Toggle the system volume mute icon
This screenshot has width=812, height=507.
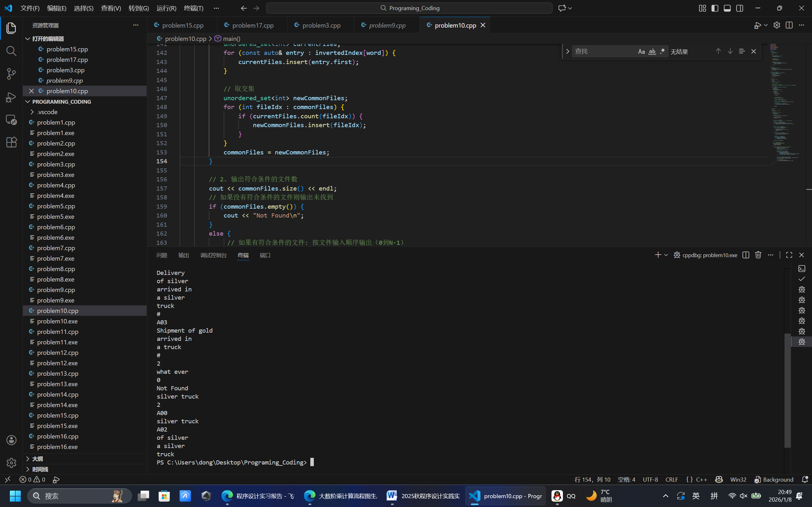[x=743, y=496]
